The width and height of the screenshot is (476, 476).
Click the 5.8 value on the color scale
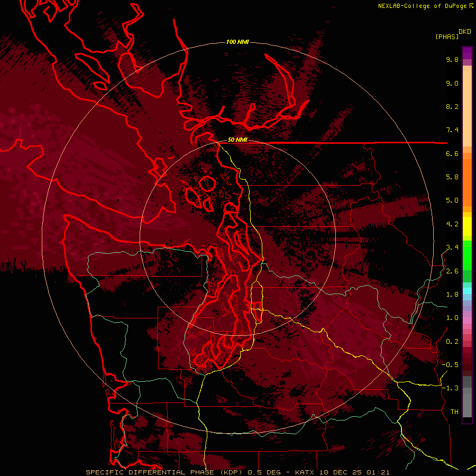pos(452,177)
